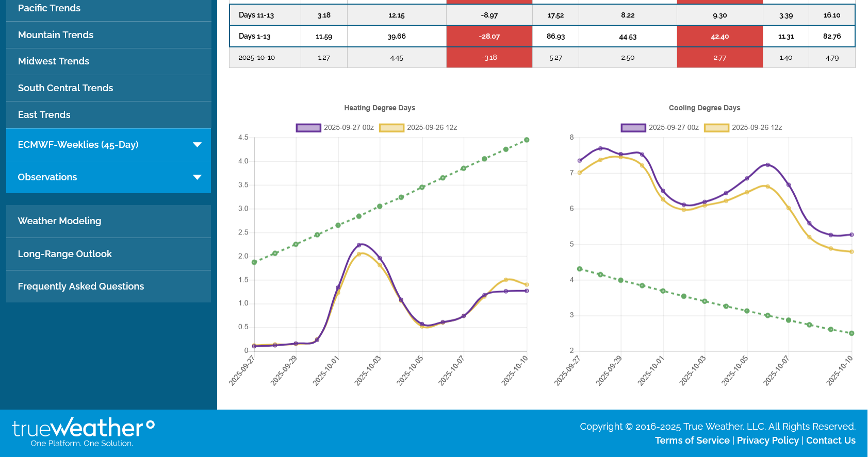Expand the Observations dropdown arrow
The height and width of the screenshot is (457, 868).
[x=197, y=177]
